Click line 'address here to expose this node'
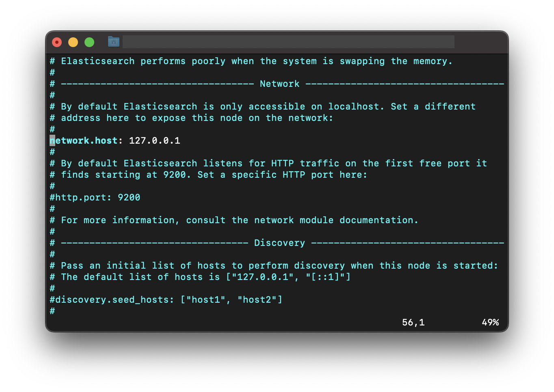 click(191, 118)
